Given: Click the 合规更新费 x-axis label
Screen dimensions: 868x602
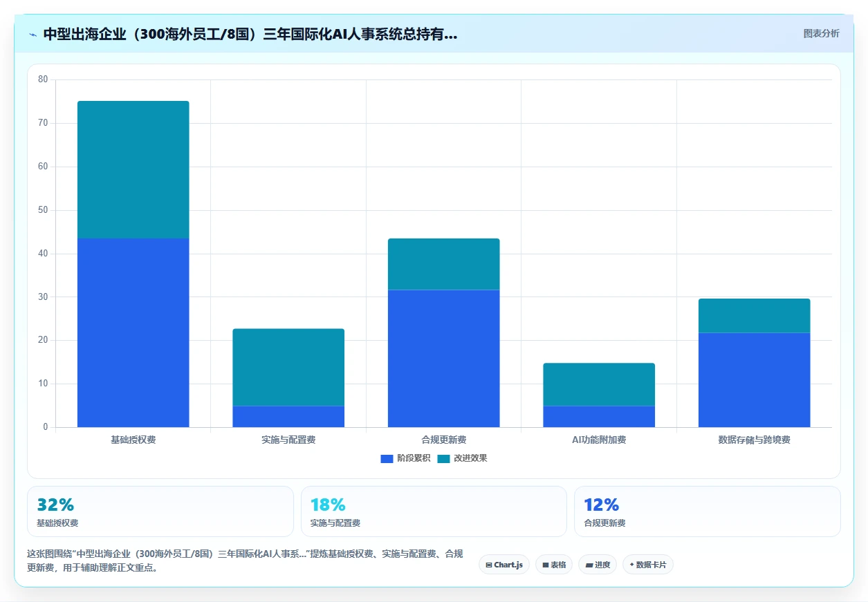Looking at the screenshot, I should (x=443, y=440).
